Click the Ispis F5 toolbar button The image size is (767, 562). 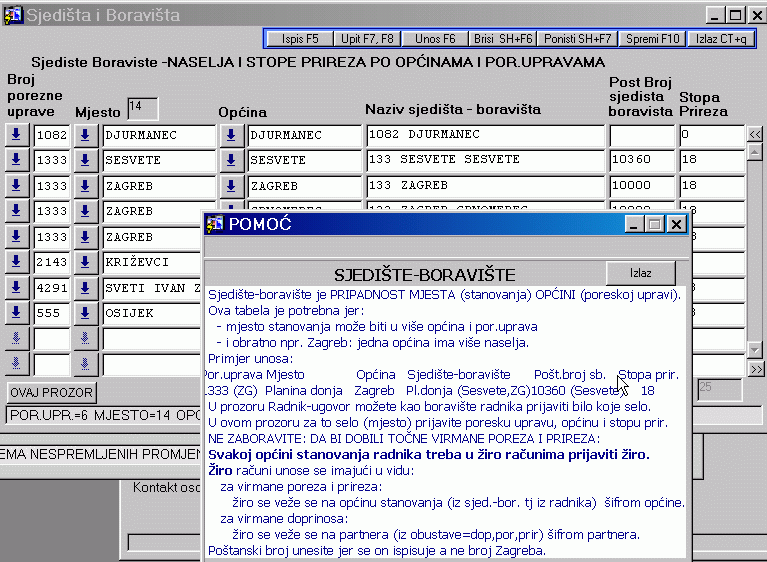tap(299, 39)
